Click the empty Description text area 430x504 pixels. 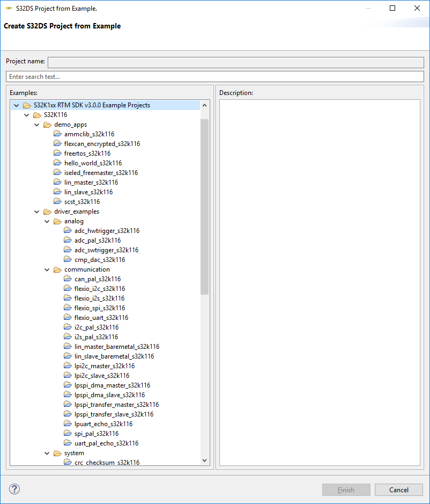[x=320, y=282]
